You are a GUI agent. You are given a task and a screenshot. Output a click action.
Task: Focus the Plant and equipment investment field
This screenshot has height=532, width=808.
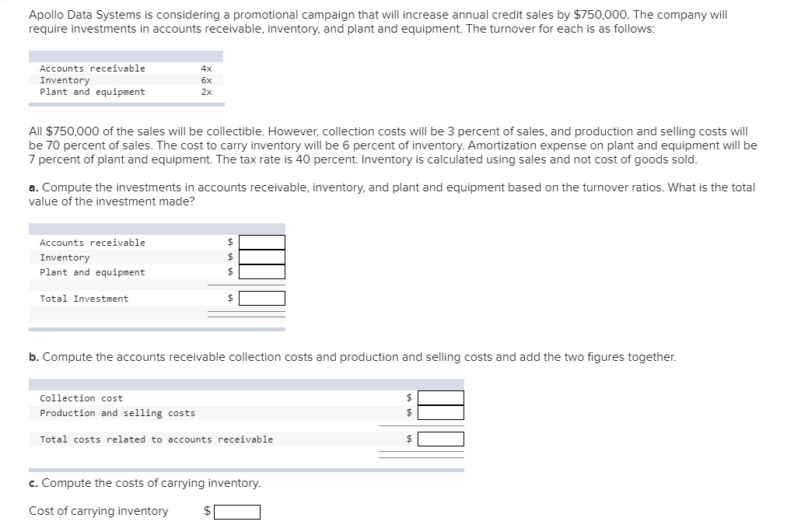262,271
